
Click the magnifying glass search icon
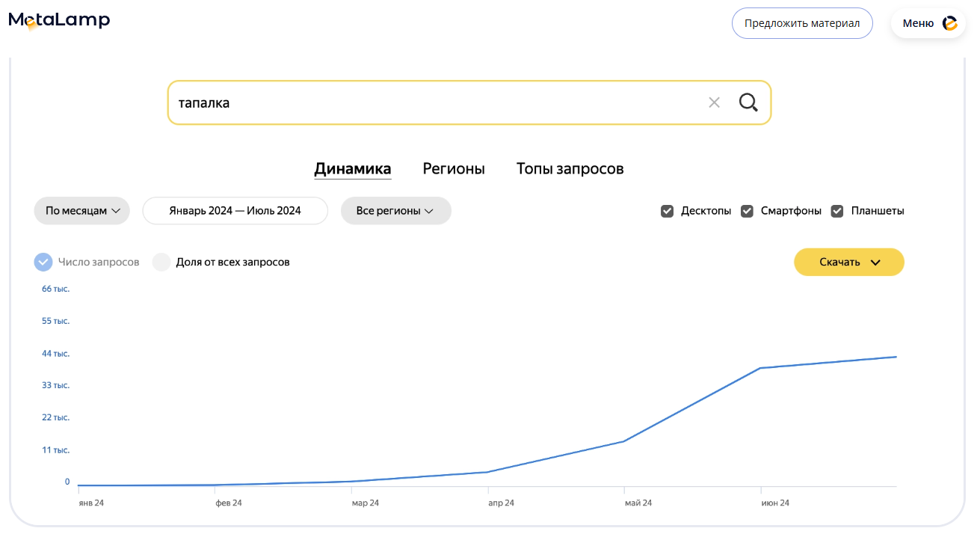tap(748, 102)
